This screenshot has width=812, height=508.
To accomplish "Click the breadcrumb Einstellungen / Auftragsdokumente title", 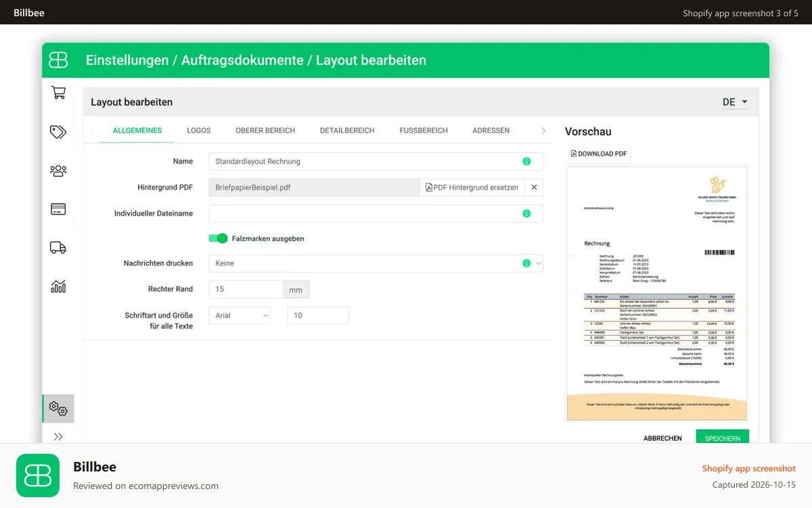I will [256, 60].
